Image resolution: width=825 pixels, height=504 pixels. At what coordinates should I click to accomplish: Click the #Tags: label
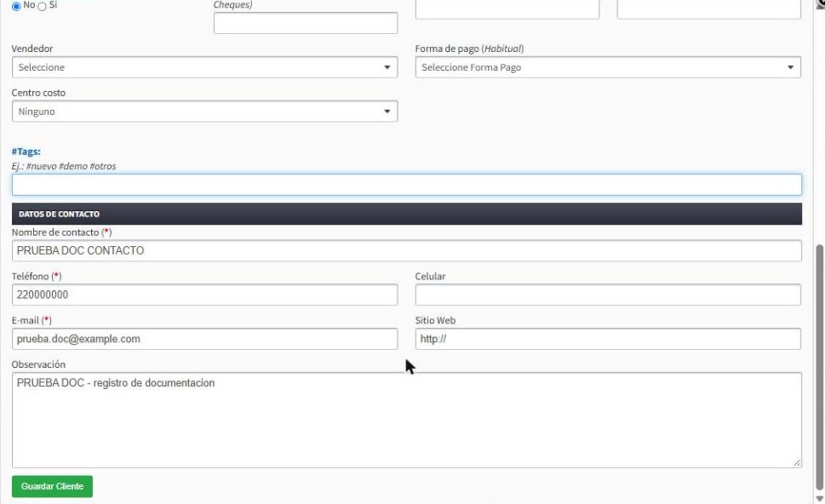[x=26, y=152]
